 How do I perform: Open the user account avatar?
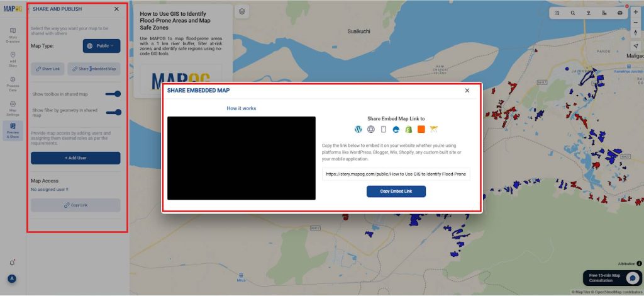12,279
